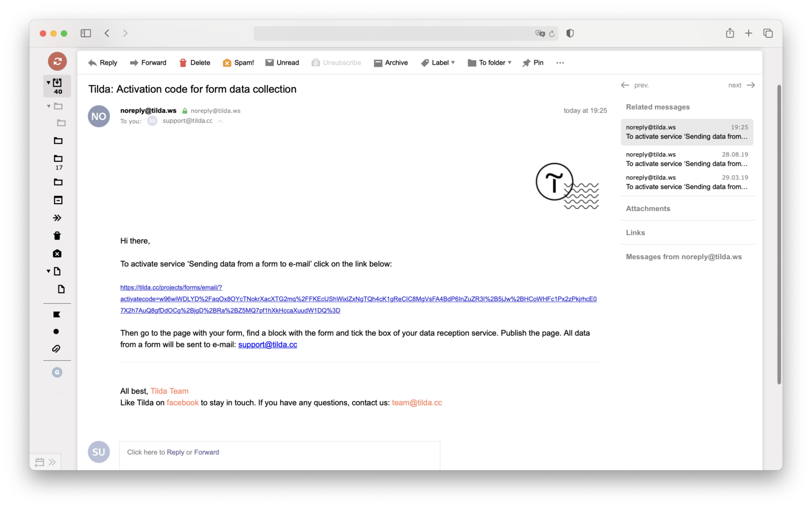Collapse the inbox disclosure triangle in sidebar
The image size is (812, 509).
click(x=48, y=82)
